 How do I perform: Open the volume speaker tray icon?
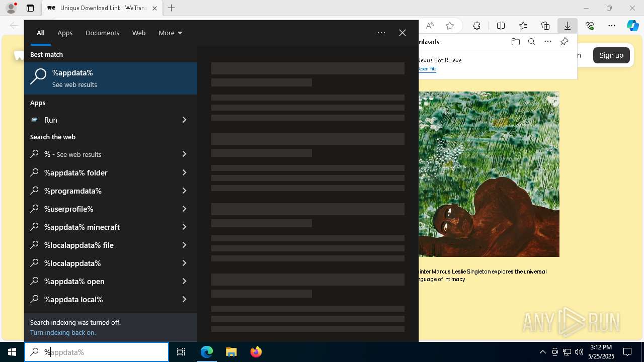(579, 352)
